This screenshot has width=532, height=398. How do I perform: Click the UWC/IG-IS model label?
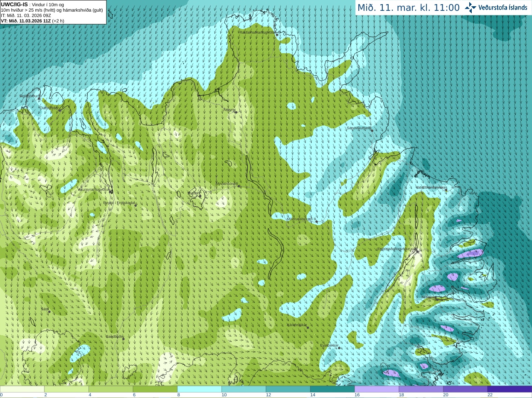point(15,5)
